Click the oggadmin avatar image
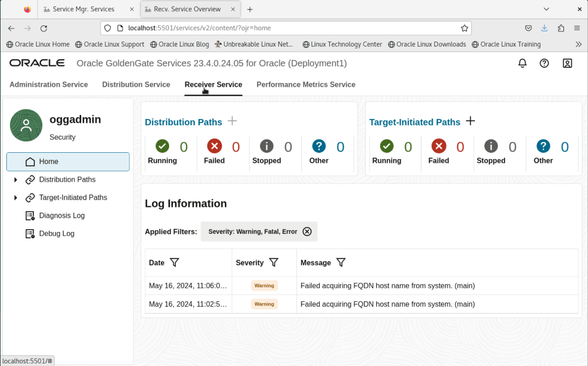Screen dimensions: 588x366 26,125
